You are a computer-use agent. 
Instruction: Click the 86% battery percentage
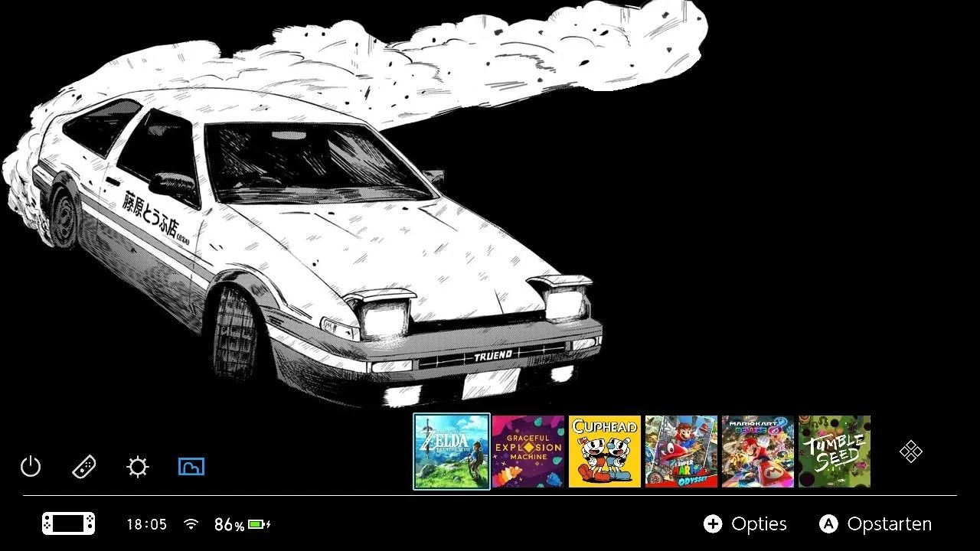(229, 524)
